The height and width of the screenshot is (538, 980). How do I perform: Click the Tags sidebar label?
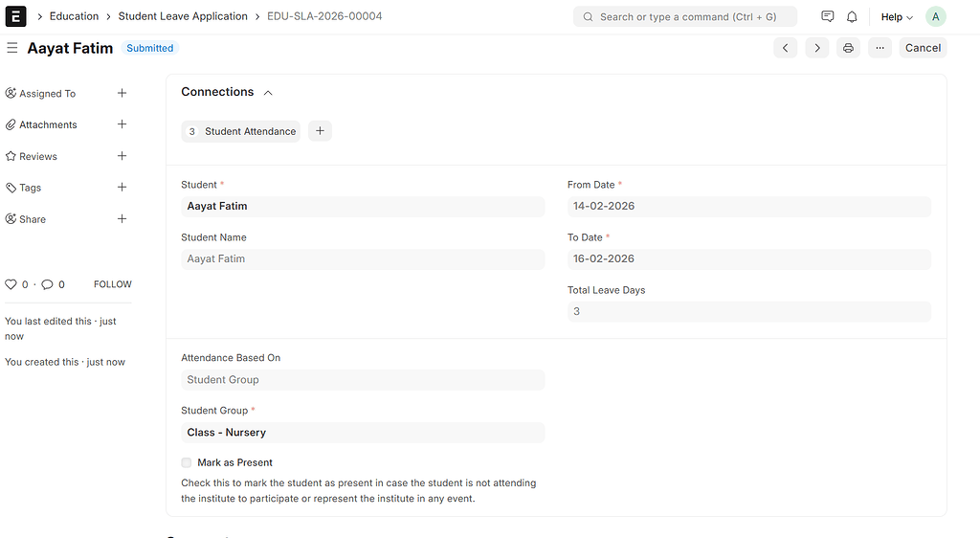30,188
